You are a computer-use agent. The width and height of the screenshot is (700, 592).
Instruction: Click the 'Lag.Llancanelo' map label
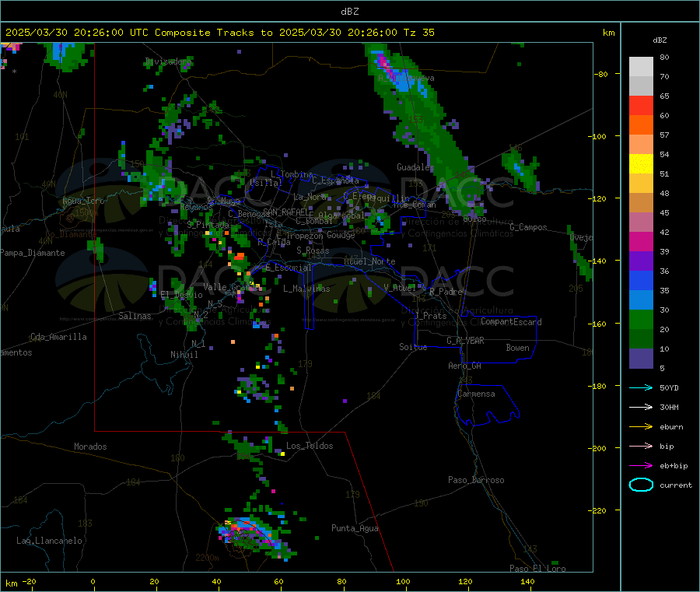[49, 541]
